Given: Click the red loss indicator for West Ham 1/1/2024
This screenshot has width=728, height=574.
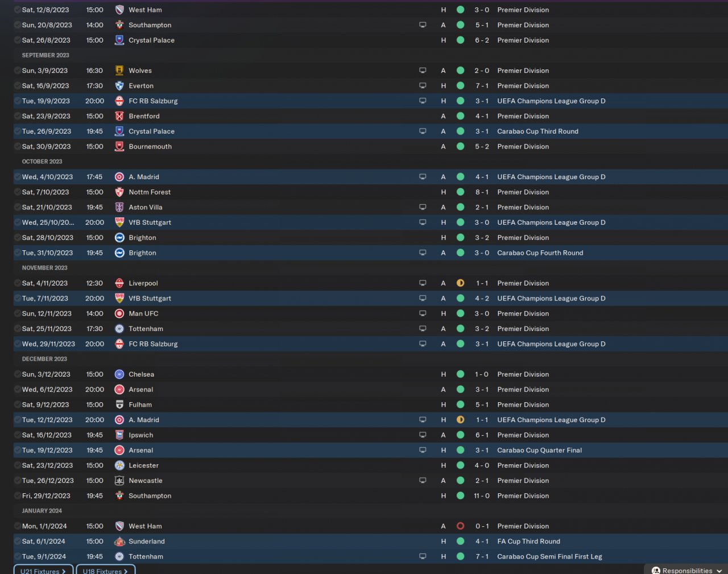Looking at the screenshot, I should coord(460,526).
